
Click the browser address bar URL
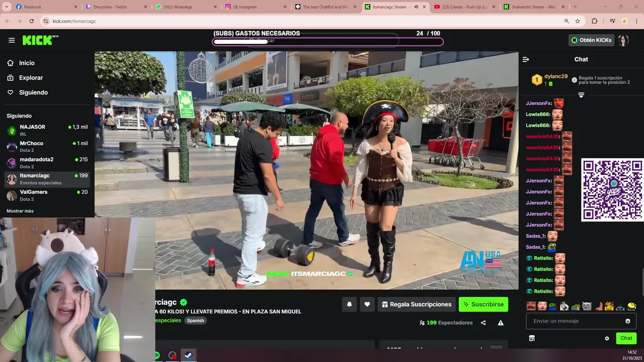coord(74,21)
